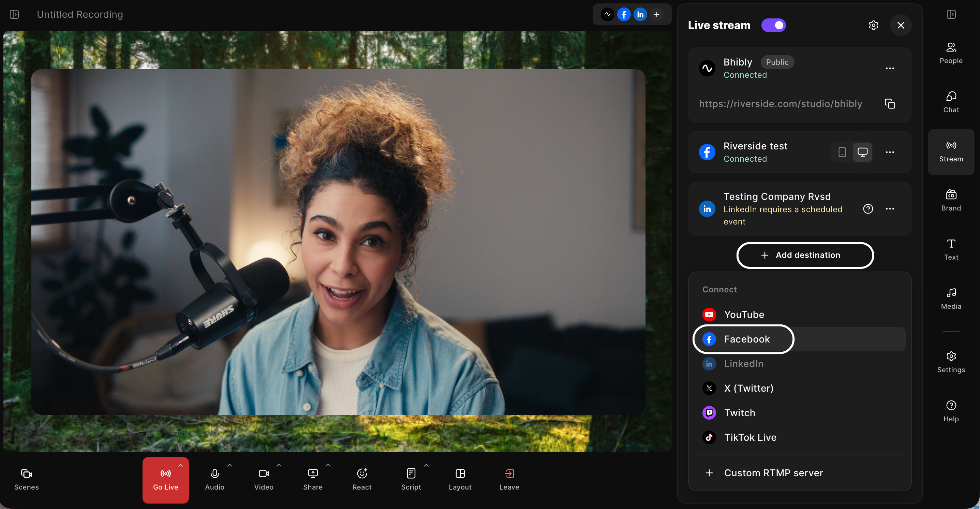The height and width of the screenshot is (509, 980).
Task: Open Scenes panel
Action: click(26, 480)
